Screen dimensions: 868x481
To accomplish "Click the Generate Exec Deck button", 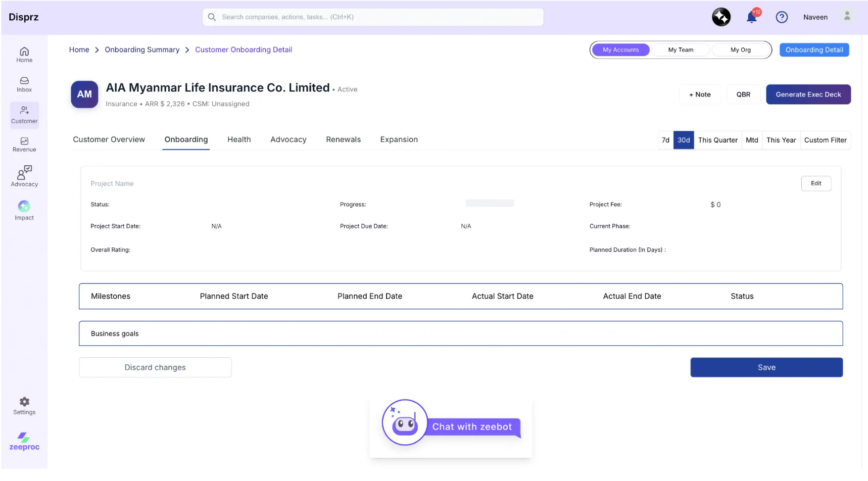I will pyautogui.click(x=808, y=94).
